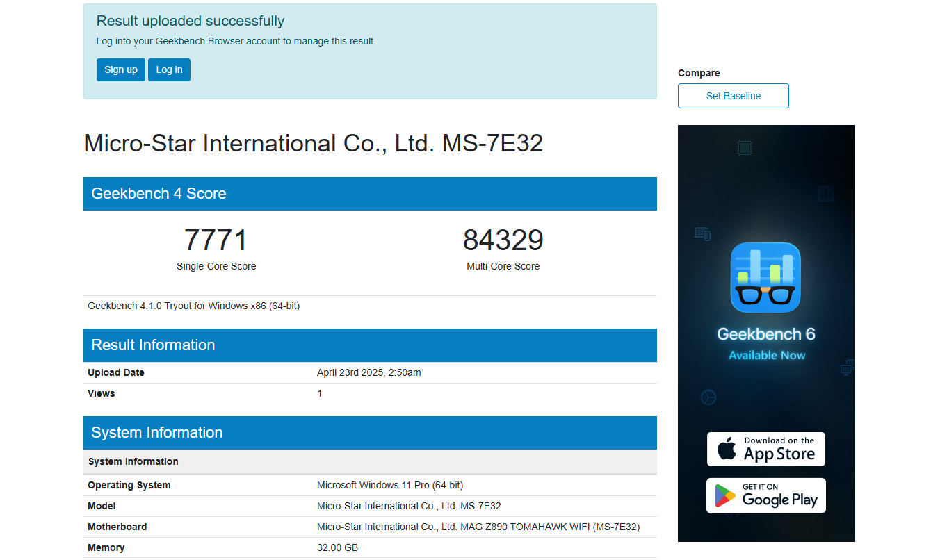Image resolution: width=940 pixels, height=560 pixels.
Task: Click the Set Baseline button
Action: pyautogui.click(x=734, y=96)
